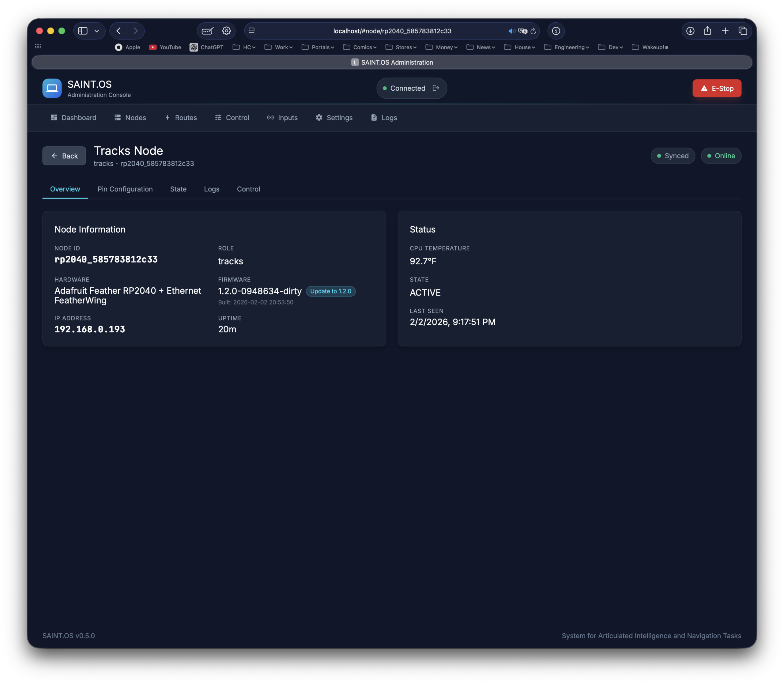Click the SAINT.OS laptop logo icon
Image resolution: width=784 pixels, height=684 pixels.
[x=52, y=88]
